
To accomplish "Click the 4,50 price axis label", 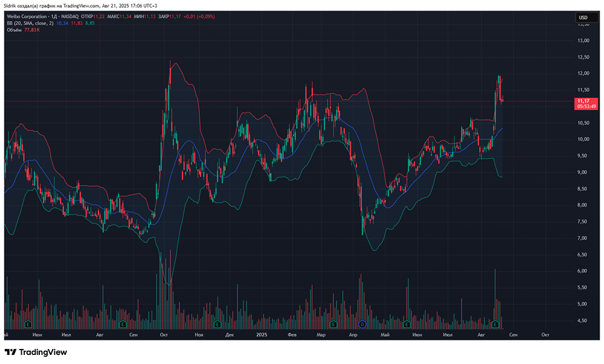I will pyautogui.click(x=583, y=321).
